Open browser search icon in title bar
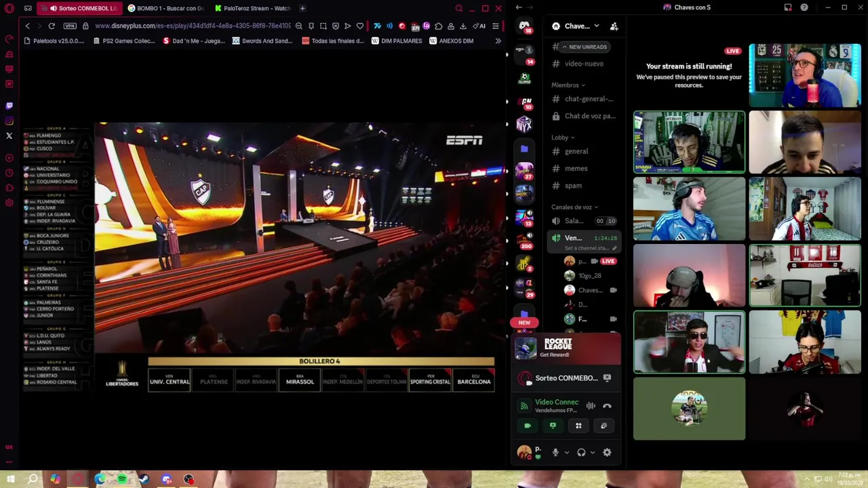 tap(459, 8)
